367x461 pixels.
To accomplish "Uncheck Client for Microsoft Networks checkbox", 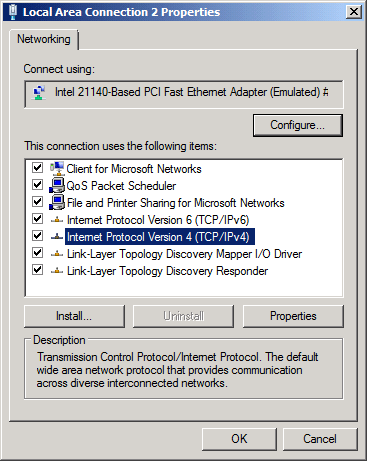I will 37,167.
